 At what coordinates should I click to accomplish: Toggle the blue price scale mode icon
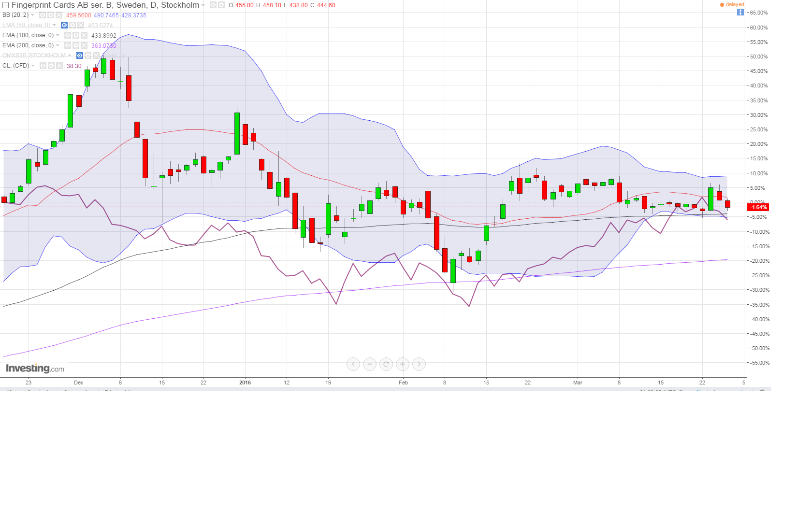[x=740, y=12]
